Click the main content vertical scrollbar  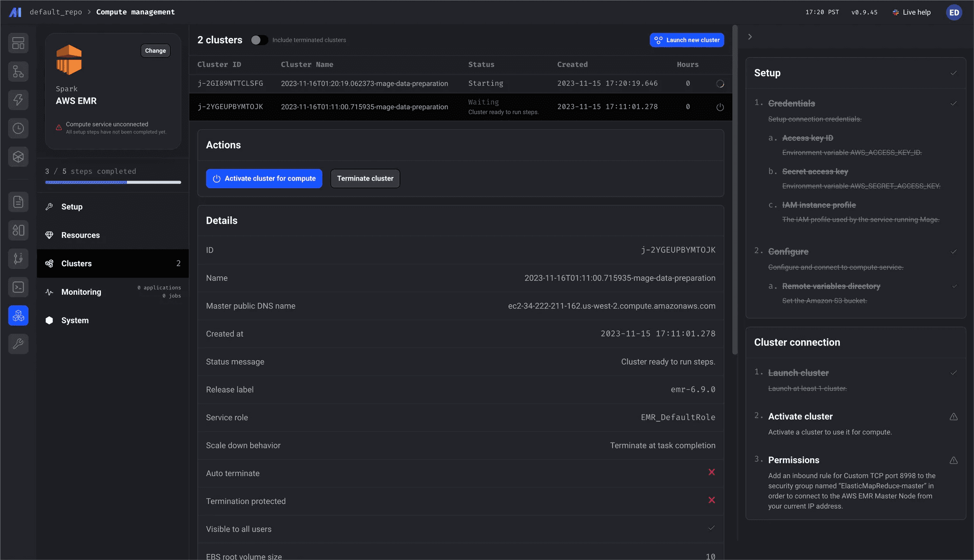pos(735,190)
